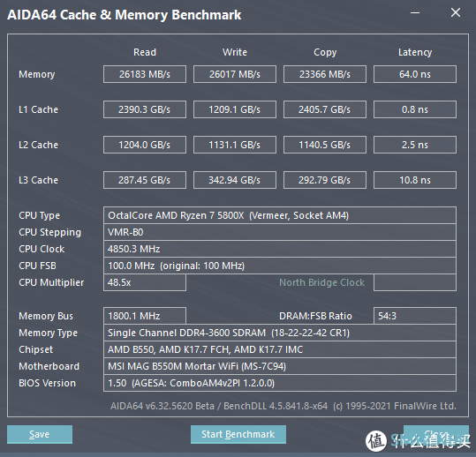Click the Memory Bus value 1800.1 MHz
476x457 pixels.
(145, 316)
